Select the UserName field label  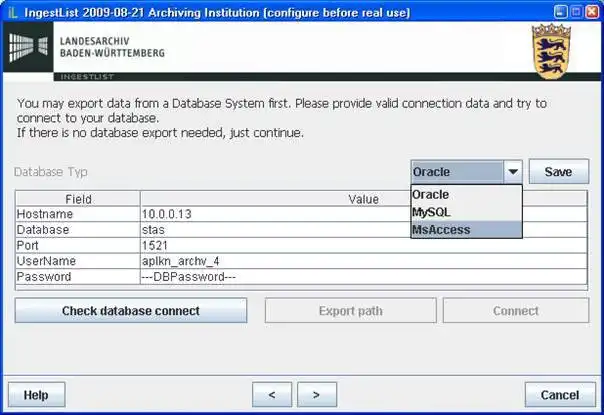(x=78, y=261)
